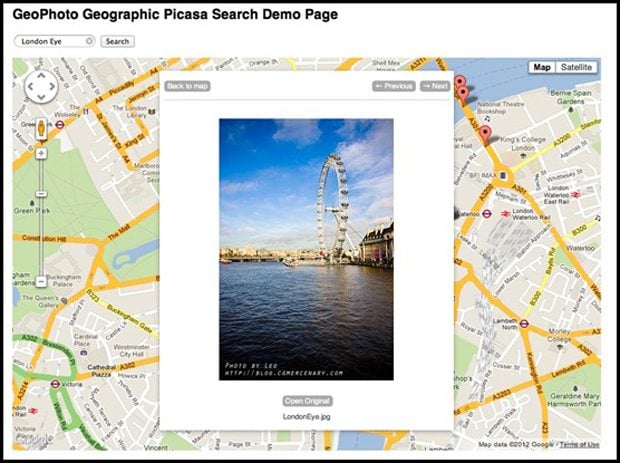
Task: Click the zoom slider handle
Action: 41,194
